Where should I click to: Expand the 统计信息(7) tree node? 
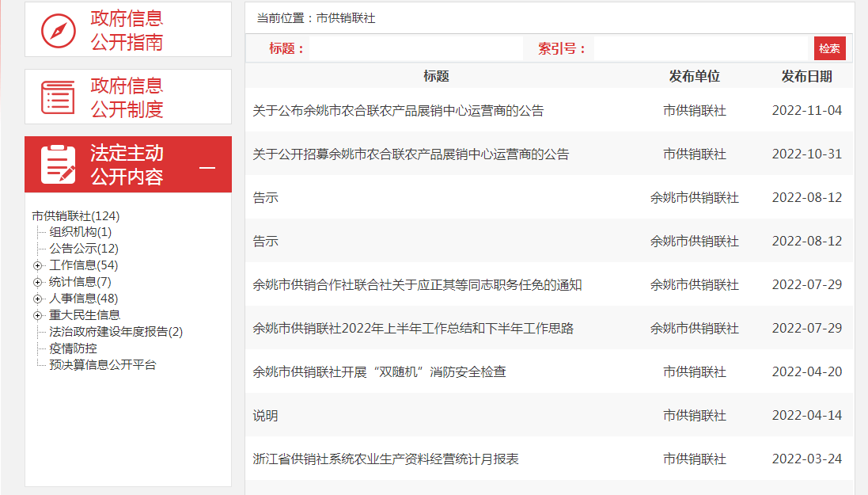coord(38,282)
